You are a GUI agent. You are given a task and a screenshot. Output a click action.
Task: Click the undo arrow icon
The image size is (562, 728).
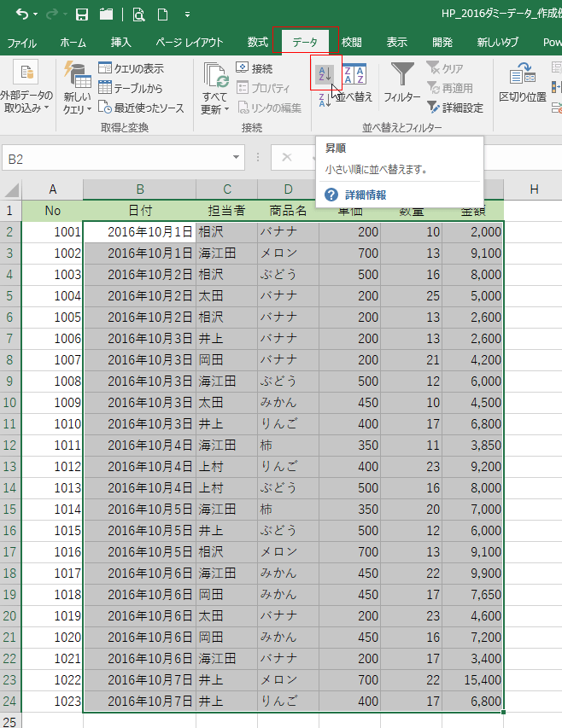(22, 15)
